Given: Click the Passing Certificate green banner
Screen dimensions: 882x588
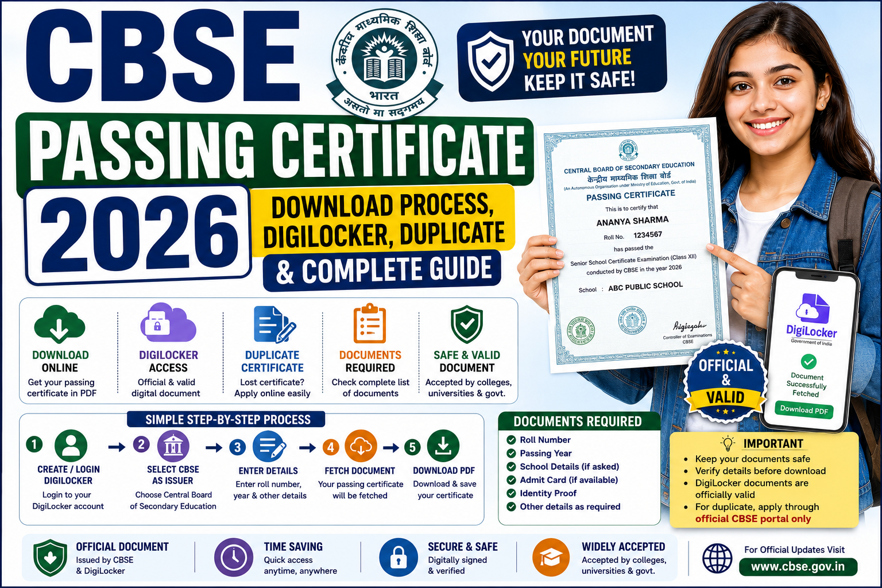Looking at the screenshot, I should tap(276, 152).
